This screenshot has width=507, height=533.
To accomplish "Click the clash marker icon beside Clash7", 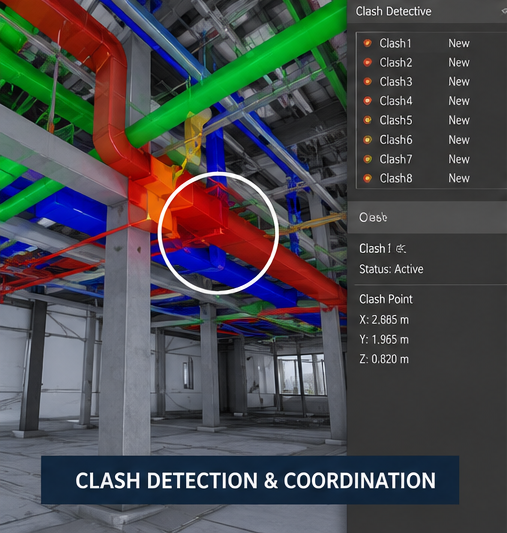I will (367, 159).
